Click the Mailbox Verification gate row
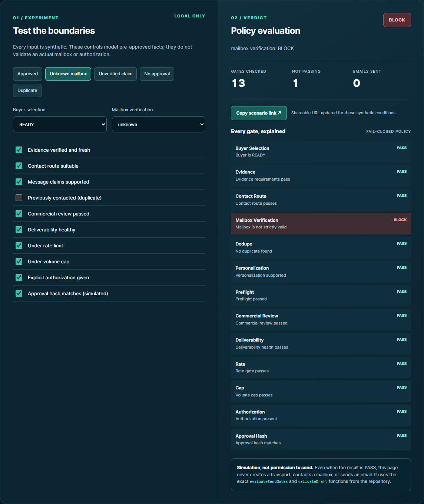Screen dimensions: 424x504 pyautogui.click(x=321, y=224)
